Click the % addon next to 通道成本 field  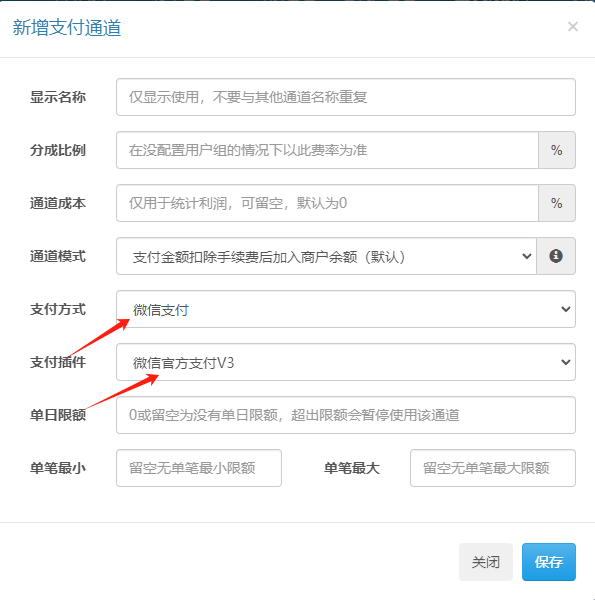tap(557, 203)
